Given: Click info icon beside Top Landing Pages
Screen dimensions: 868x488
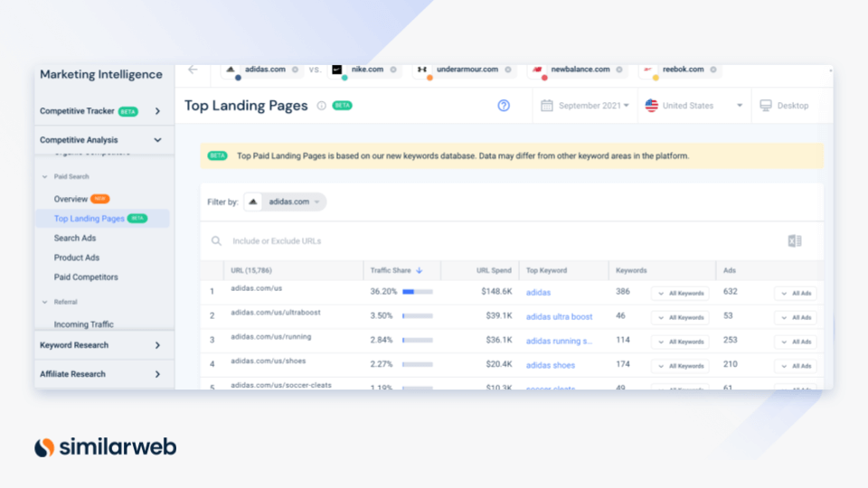Looking at the screenshot, I should point(321,106).
